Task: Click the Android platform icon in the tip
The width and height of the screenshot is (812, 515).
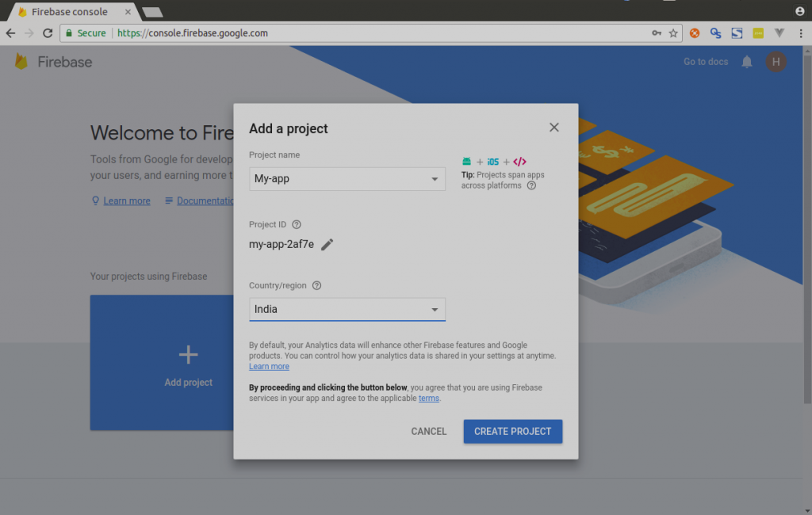Action: (x=466, y=162)
